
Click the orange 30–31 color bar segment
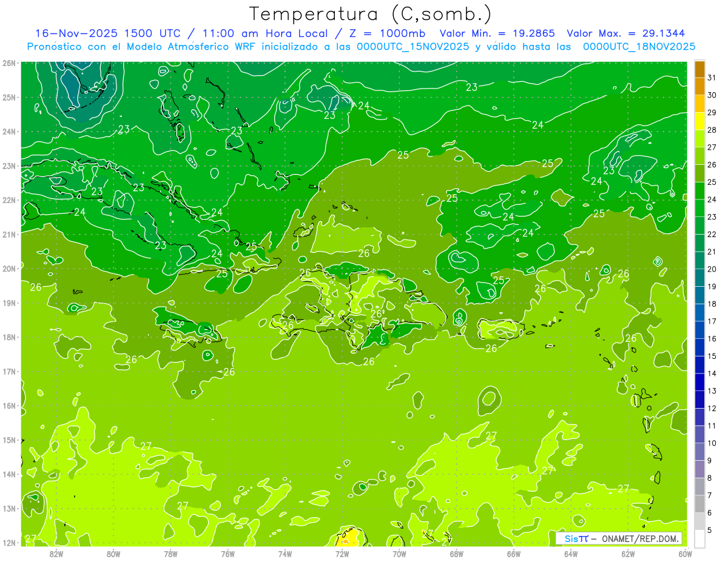[x=699, y=87]
